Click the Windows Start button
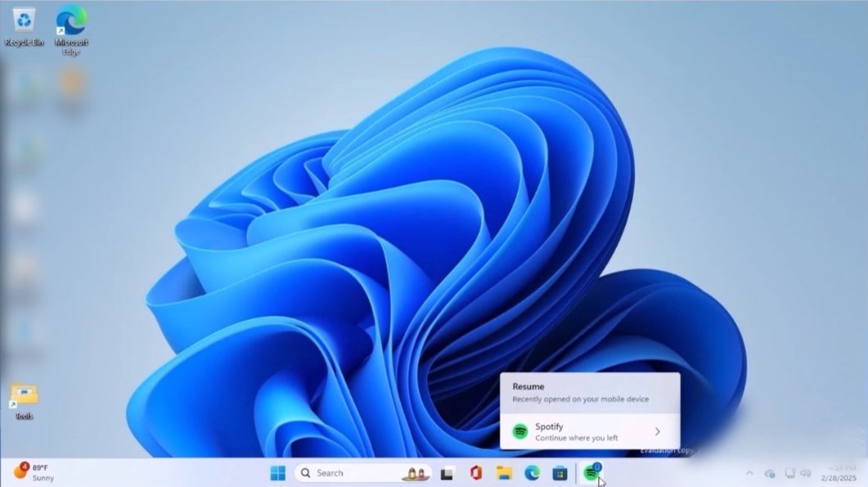 278,472
